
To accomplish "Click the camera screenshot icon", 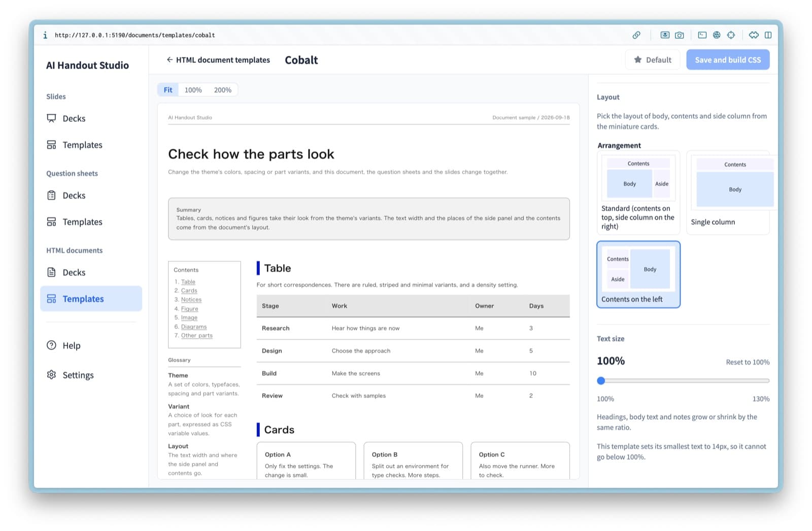I will (680, 35).
